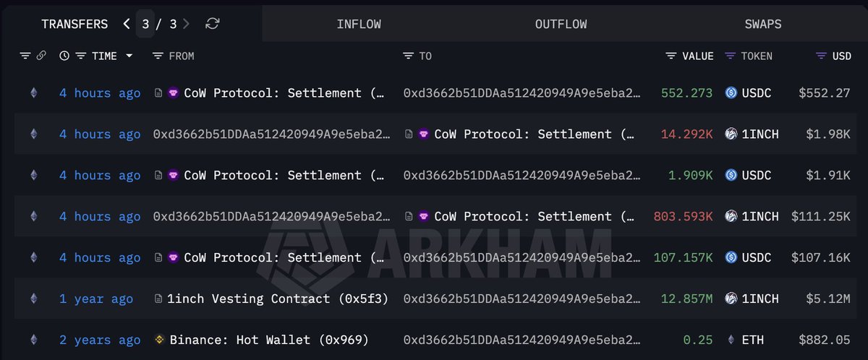Open the 1inch Vesting Contract (0x5f3) link
868x360 pixels.
coord(278,299)
